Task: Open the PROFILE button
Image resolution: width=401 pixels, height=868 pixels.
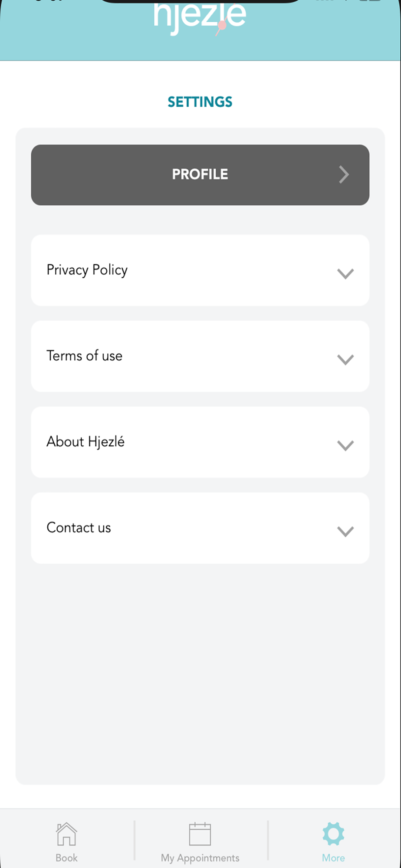Action: (x=200, y=175)
